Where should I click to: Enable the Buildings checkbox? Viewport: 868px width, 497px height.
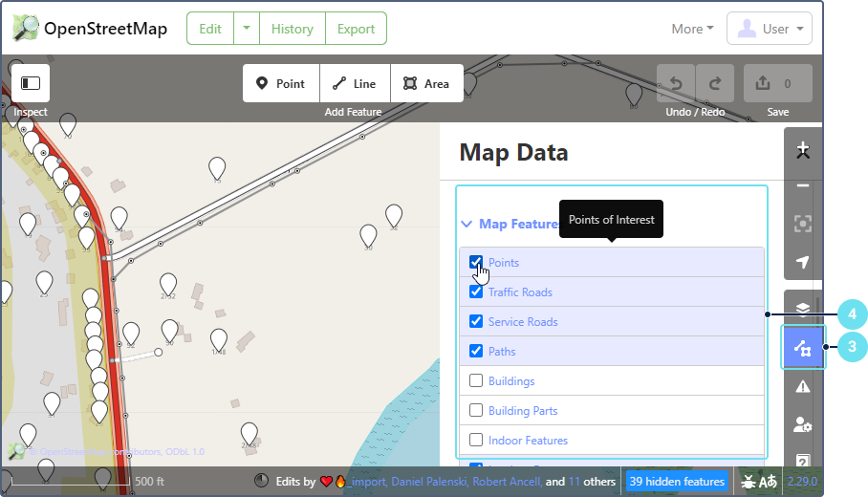click(x=476, y=380)
